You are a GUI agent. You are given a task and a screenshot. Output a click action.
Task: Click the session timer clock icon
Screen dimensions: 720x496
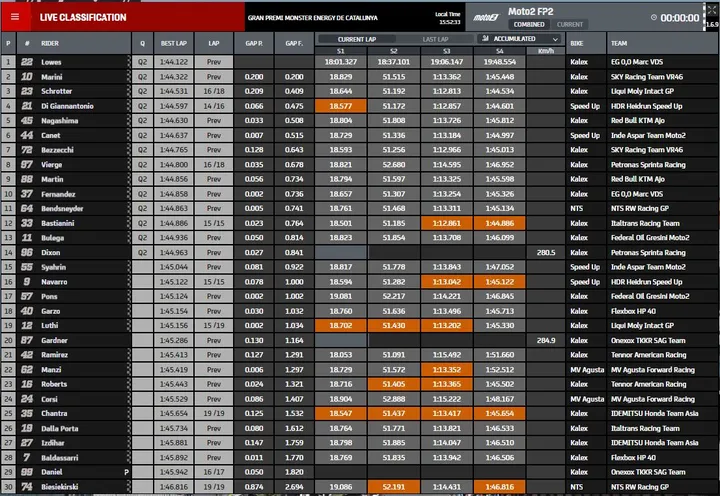pos(653,17)
